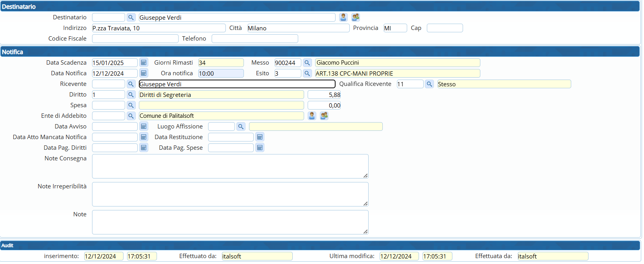Open calendar for Data Pag. Spese
This screenshot has width=644, height=264.
click(x=260, y=148)
